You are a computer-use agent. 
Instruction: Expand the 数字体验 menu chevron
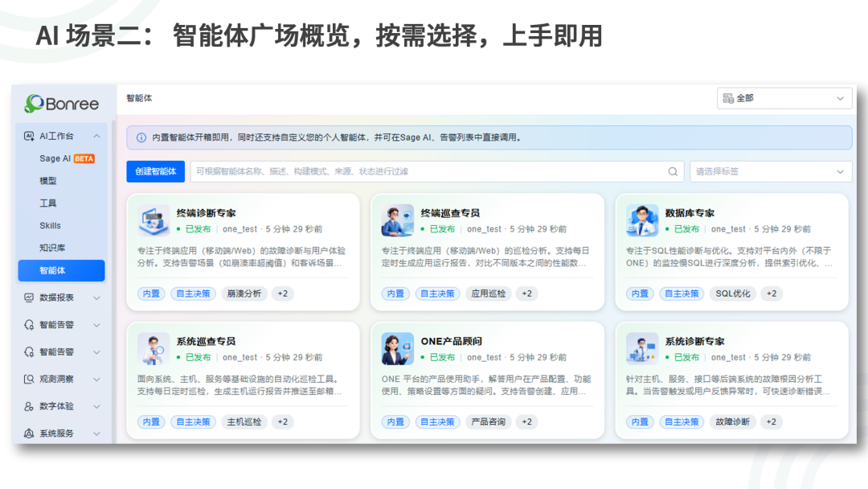point(97,406)
